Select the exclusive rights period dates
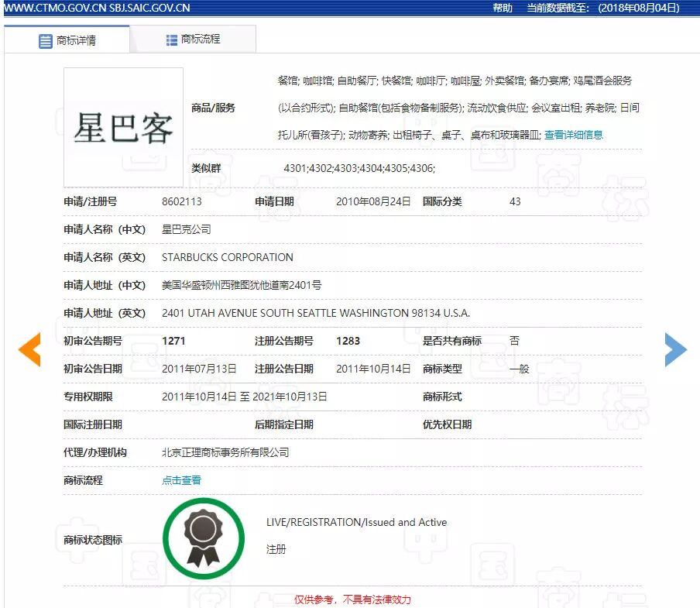The height and width of the screenshot is (608, 700). click(x=244, y=397)
